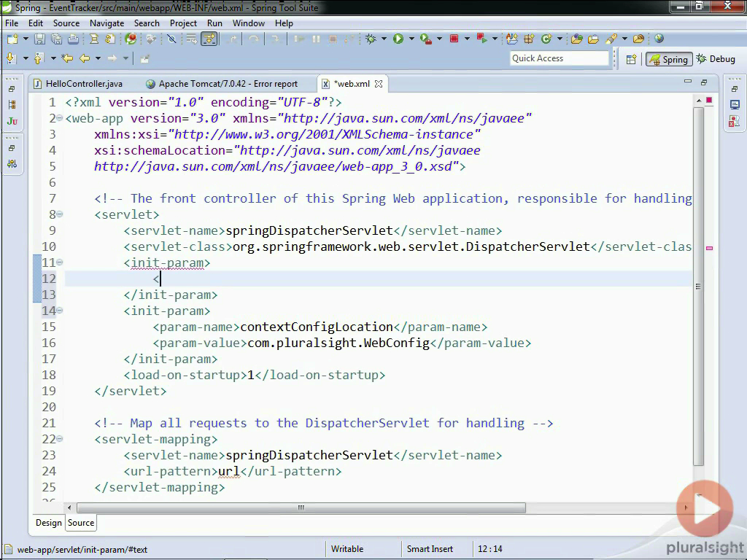The image size is (747, 560).
Task: Switch to the Design tab
Action: (49, 523)
